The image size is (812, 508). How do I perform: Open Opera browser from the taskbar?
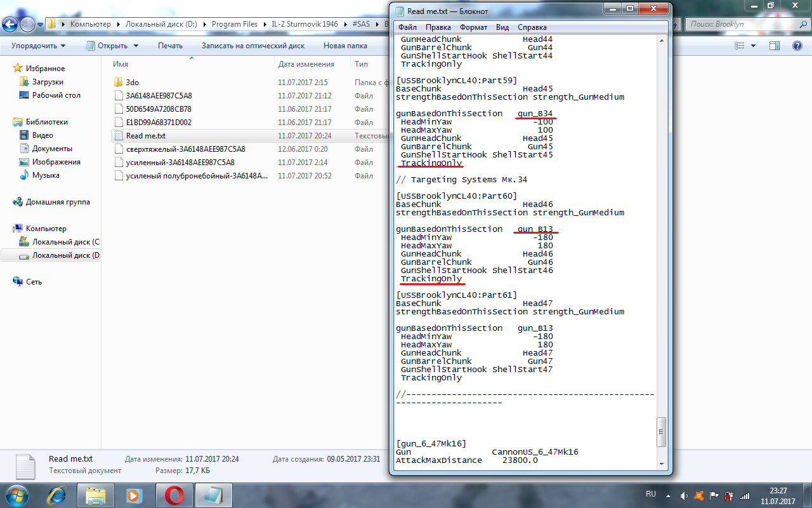(x=174, y=495)
